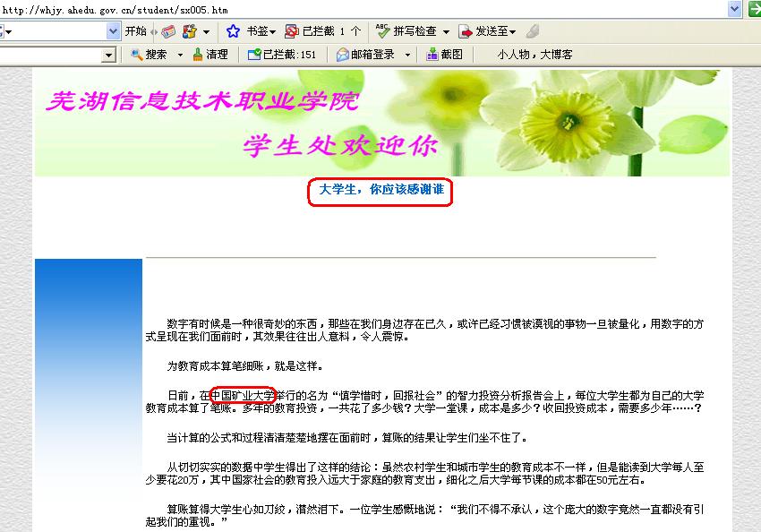
Task: Click the 截图 screenshot button
Action: [x=444, y=55]
